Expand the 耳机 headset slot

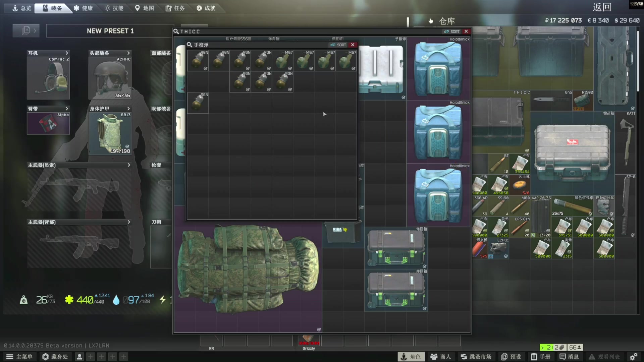click(x=67, y=53)
